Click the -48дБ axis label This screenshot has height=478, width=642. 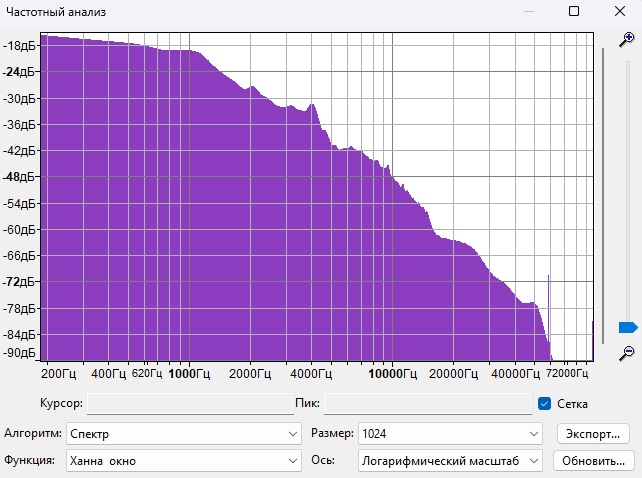click(x=19, y=177)
